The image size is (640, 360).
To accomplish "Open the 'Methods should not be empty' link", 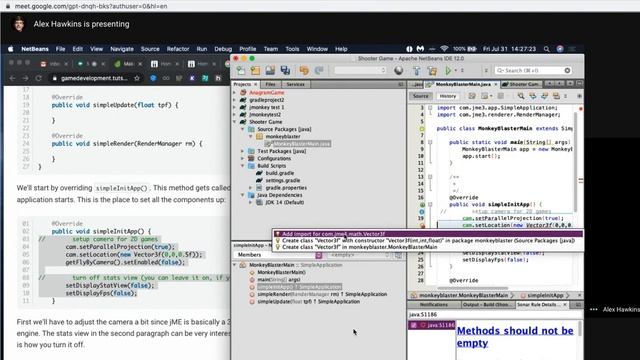I will 515,337.
